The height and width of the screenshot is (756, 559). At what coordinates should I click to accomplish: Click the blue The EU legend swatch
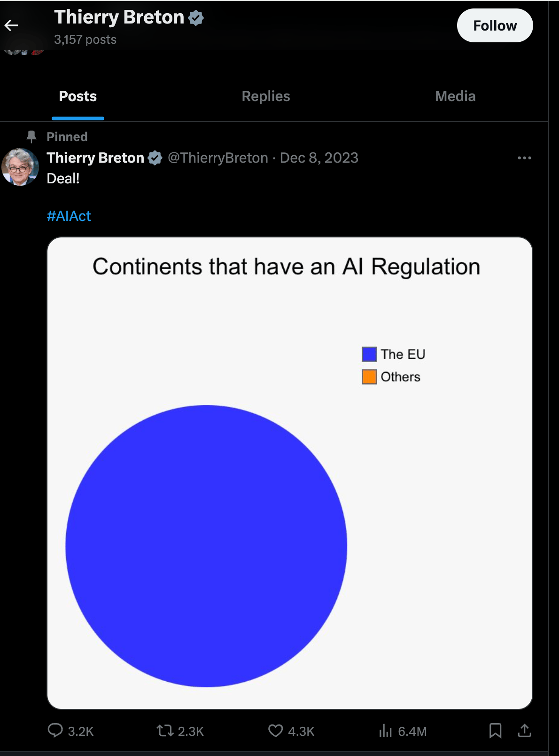(x=369, y=354)
